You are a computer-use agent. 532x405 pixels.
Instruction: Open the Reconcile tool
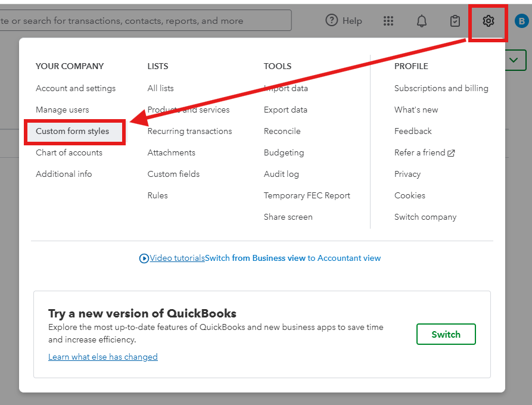click(x=282, y=131)
